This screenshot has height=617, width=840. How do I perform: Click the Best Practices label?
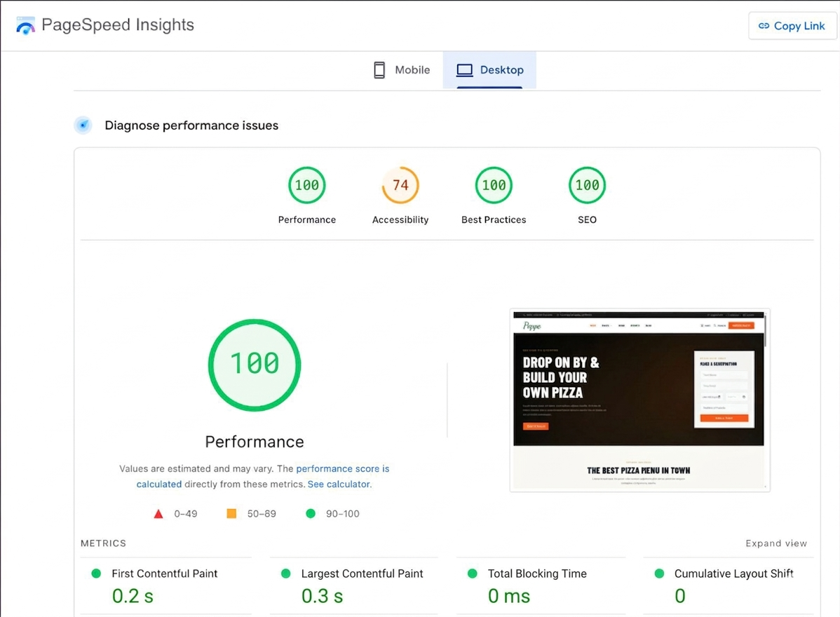click(494, 219)
